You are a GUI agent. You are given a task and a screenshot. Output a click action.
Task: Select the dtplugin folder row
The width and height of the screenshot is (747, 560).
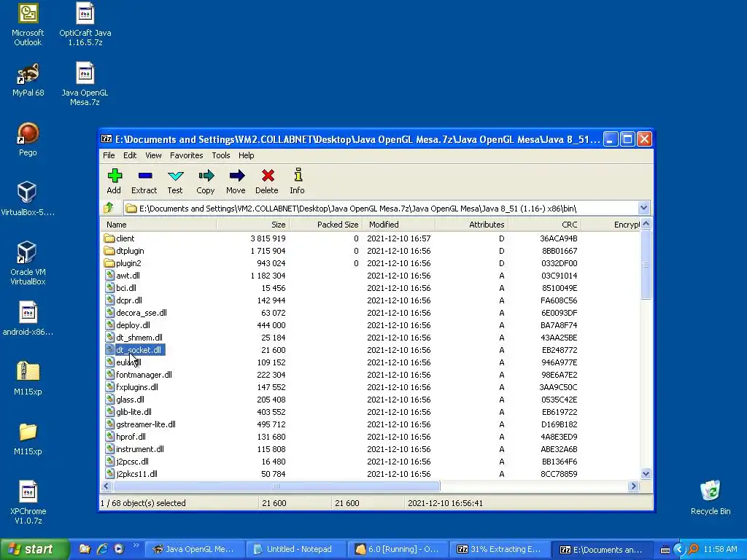(371, 251)
